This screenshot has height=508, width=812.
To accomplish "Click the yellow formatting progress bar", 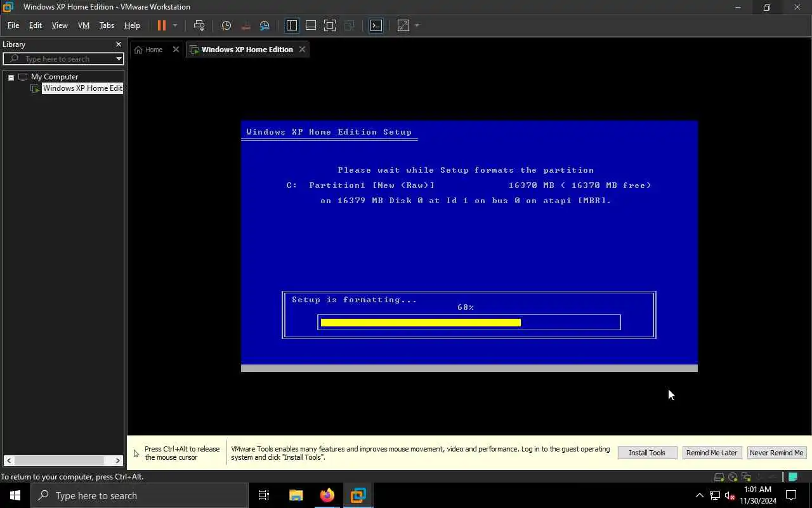I will pyautogui.click(x=421, y=323).
